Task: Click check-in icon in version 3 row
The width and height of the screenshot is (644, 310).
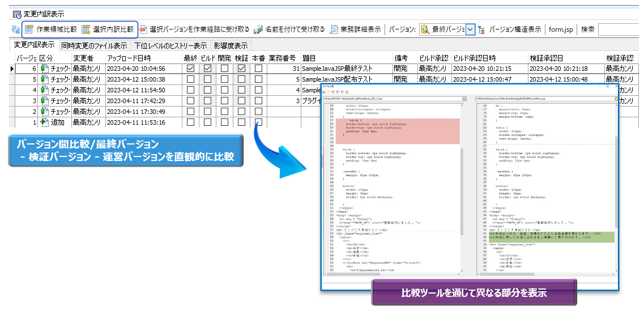Action: [x=44, y=101]
